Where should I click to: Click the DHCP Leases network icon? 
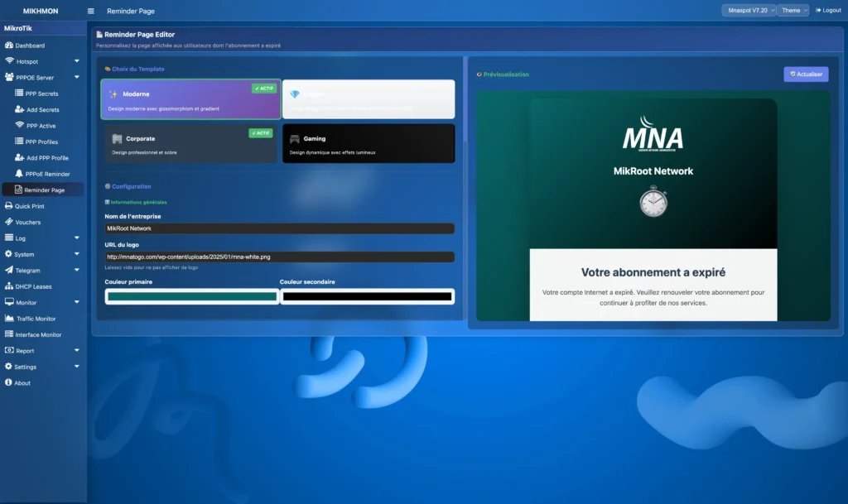click(x=9, y=286)
